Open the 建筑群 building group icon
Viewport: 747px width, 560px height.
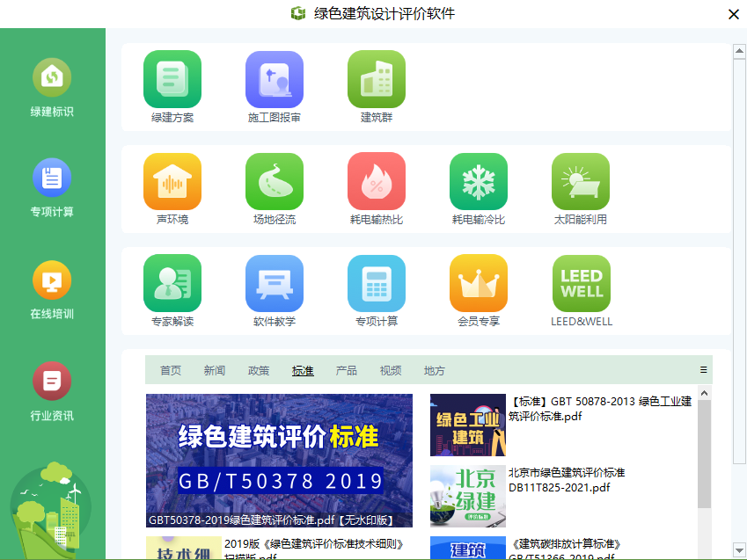coord(377,80)
